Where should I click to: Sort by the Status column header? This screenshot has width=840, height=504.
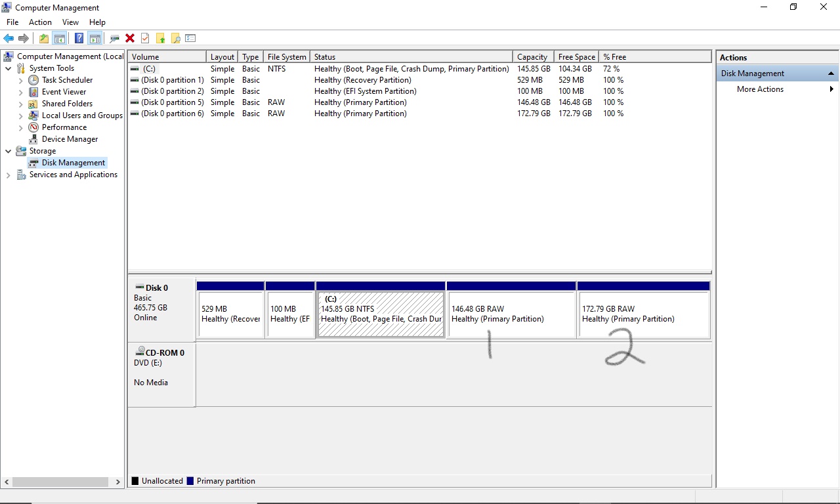click(411, 57)
